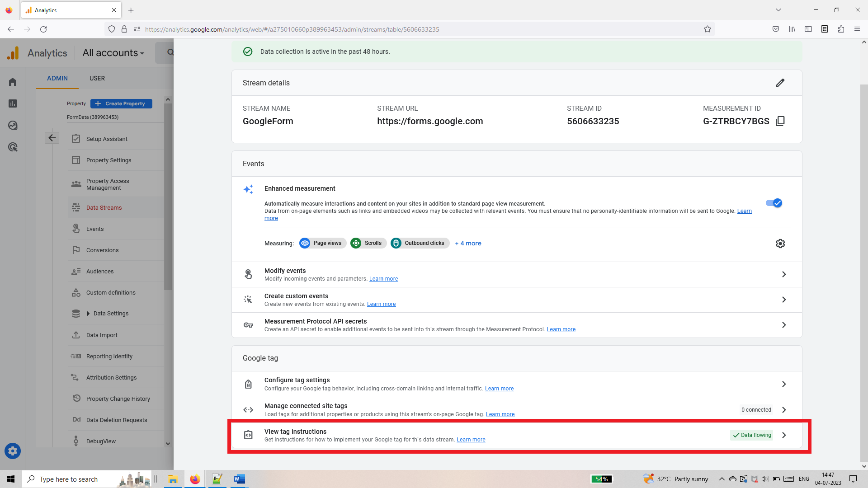Image resolution: width=868 pixels, height=488 pixels.
Task: Click Learn more under Modify events
Action: coord(383,279)
